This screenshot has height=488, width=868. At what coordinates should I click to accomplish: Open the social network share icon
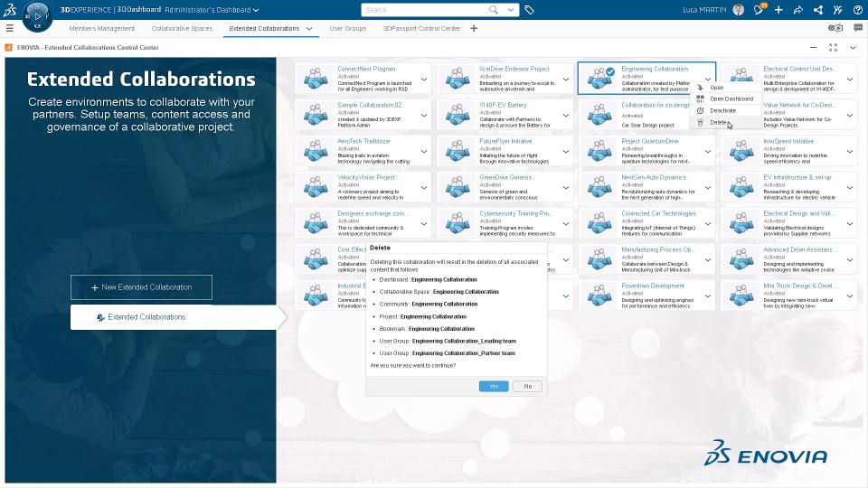(x=818, y=9)
